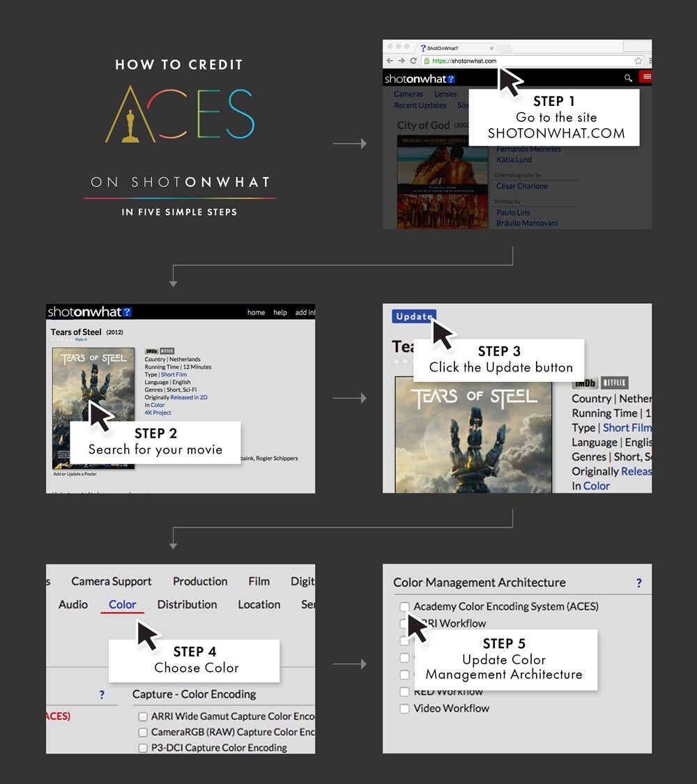Click Add or Update a Poster
The height and width of the screenshot is (784, 697).
click(75, 474)
